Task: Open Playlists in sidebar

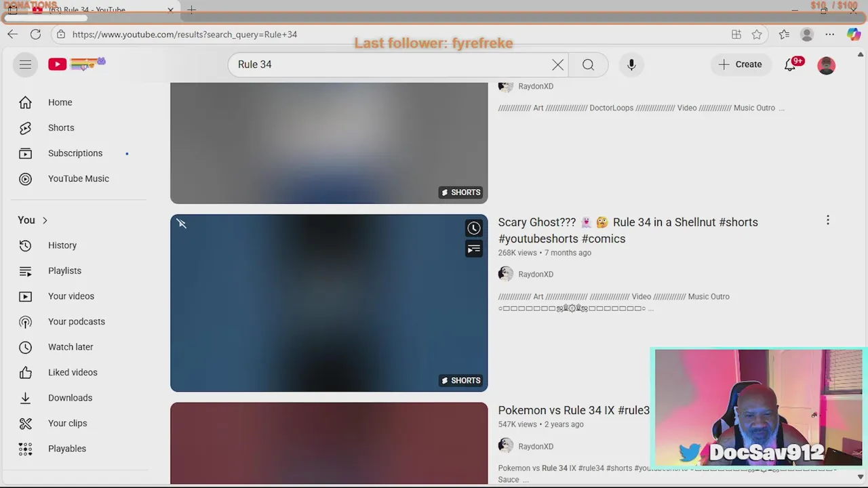Action: (79, 270)
